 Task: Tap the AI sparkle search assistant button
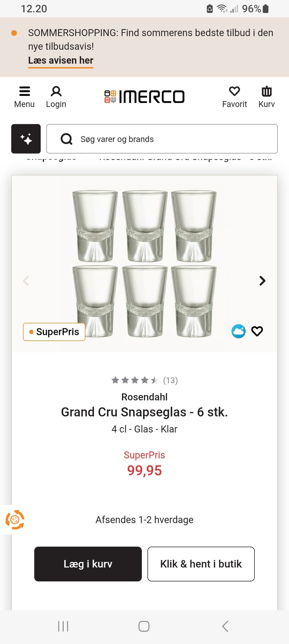[26, 139]
